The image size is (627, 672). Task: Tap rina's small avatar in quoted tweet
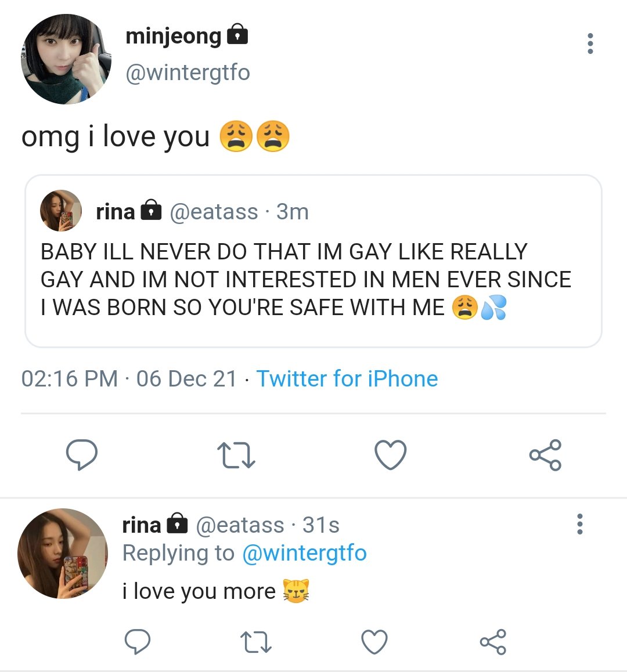coord(61,211)
